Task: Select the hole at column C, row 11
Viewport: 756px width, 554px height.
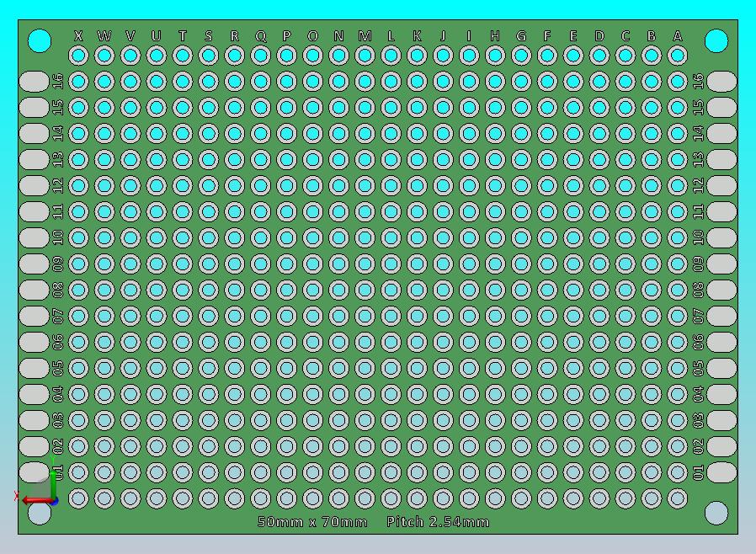Action: (626, 211)
